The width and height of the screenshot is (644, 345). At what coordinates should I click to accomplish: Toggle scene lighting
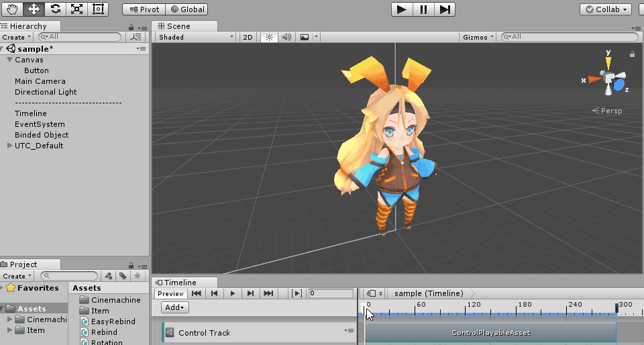tap(269, 37)
